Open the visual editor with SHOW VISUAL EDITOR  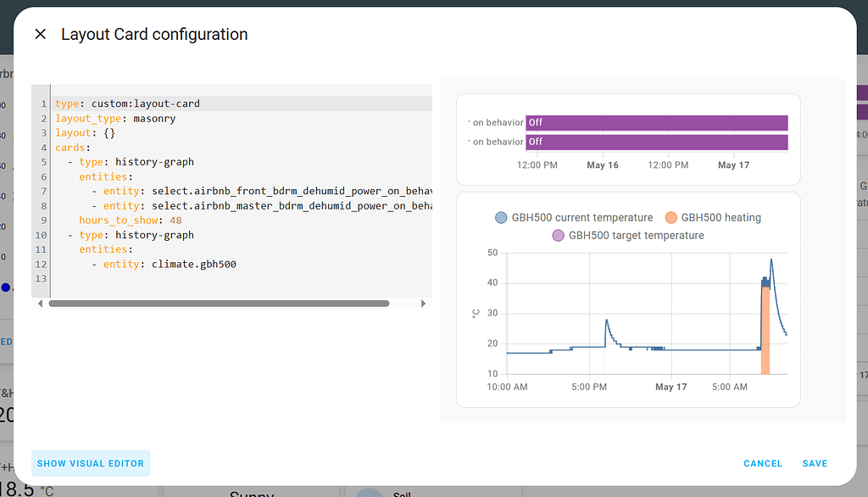91,463
